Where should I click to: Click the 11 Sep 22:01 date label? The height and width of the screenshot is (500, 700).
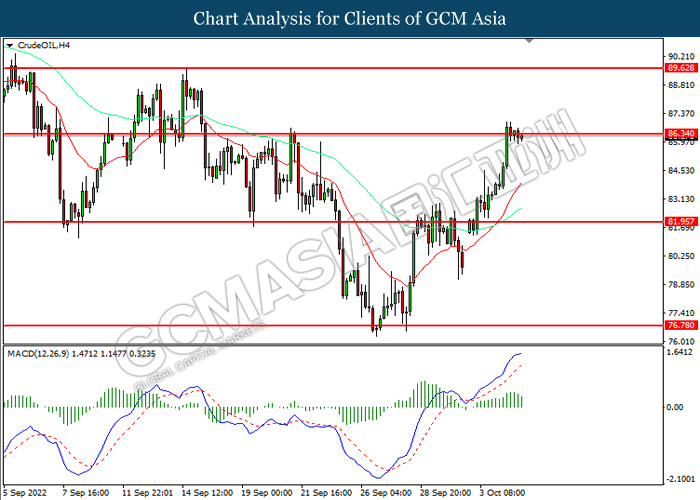[148, 493]
